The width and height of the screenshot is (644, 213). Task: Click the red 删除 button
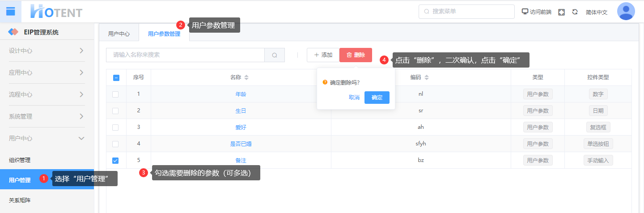[356, 55]
